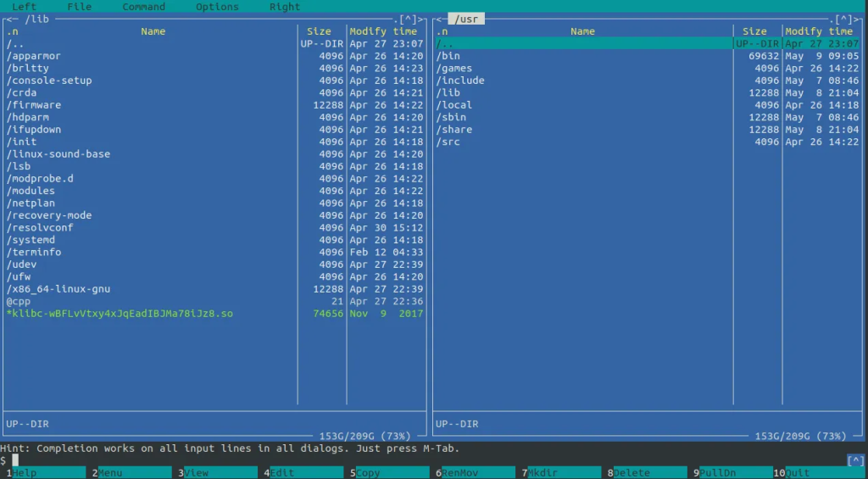The image size is (868, 479).
Task: Click the F10 Quit button
Action: click(821, 473)
